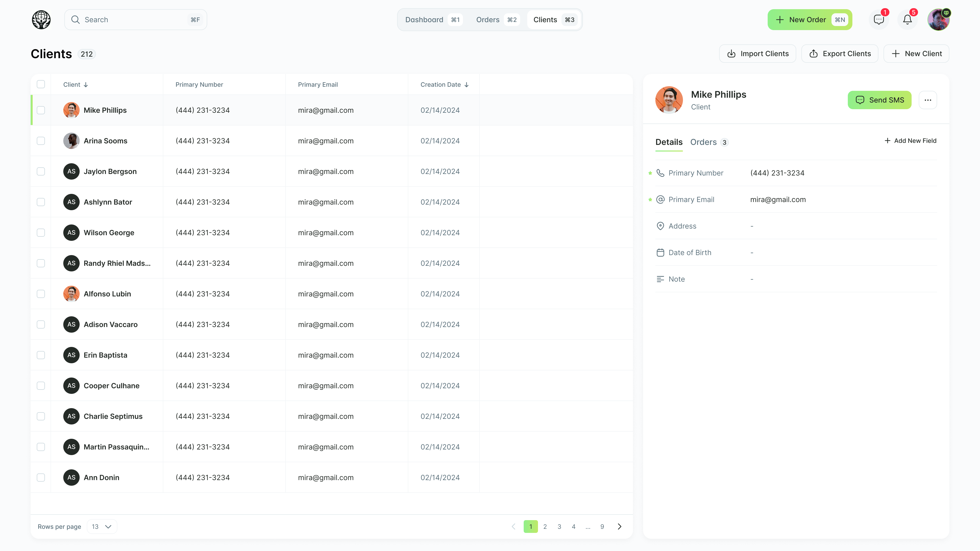
Task: Open the three-dot more options menu
Action: [x=927, y=100]
